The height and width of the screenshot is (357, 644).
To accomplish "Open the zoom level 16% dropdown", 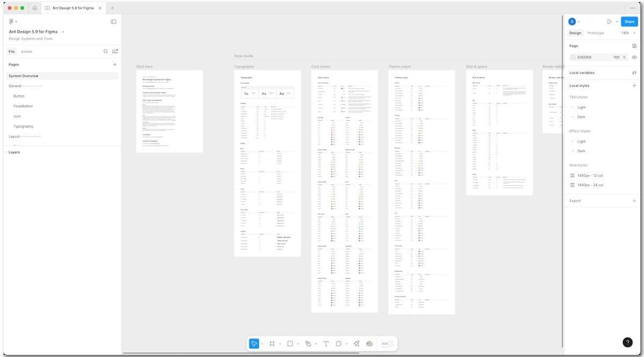I will (x=628, y=33).
